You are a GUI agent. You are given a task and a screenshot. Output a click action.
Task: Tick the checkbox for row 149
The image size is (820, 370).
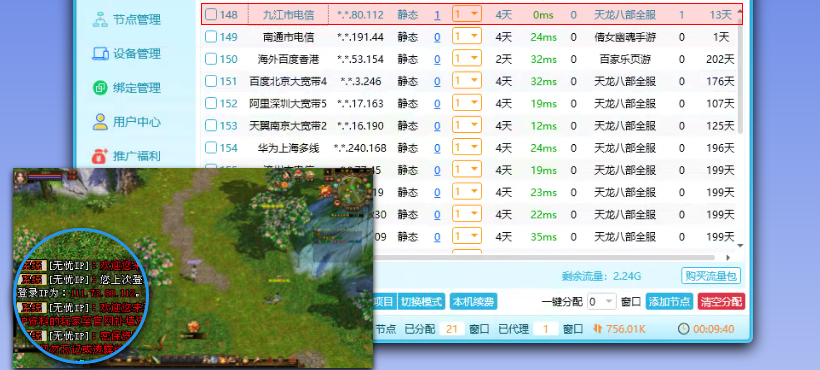coord(211,37)
